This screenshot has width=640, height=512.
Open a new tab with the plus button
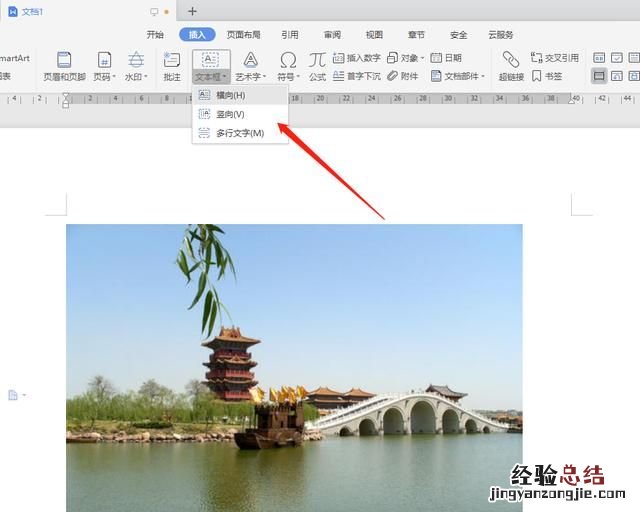(192, 11)
